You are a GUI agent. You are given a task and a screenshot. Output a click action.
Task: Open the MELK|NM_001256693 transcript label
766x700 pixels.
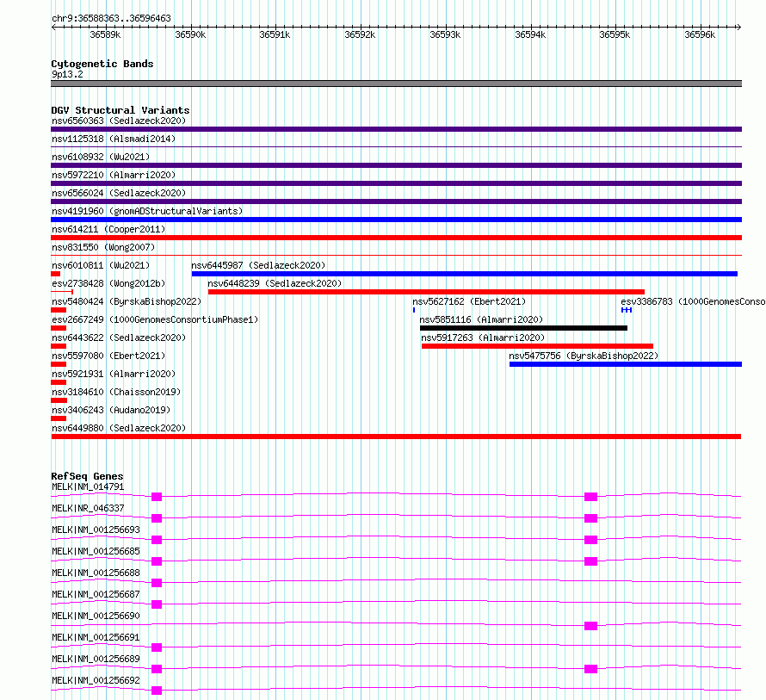click(x=96, y=530)
